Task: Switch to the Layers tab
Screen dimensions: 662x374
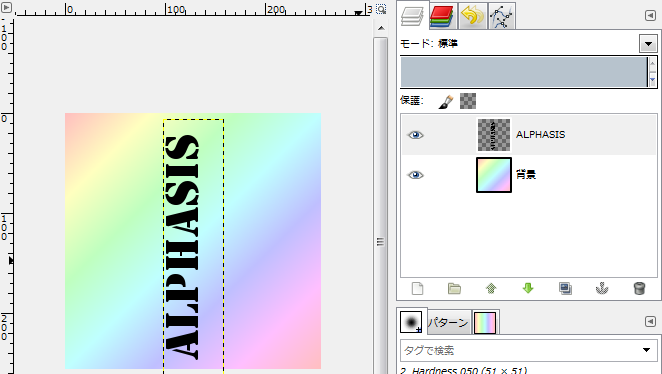Action: (x=413, y=16)
